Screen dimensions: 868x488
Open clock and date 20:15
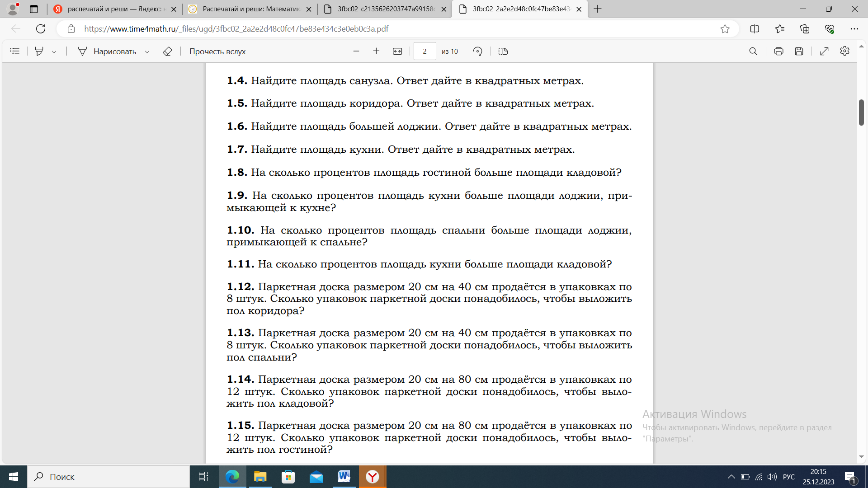tap(818, 477)
